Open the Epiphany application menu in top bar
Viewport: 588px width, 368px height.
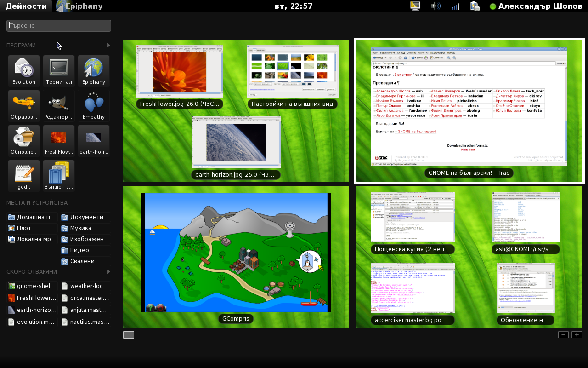click(79, 6)
